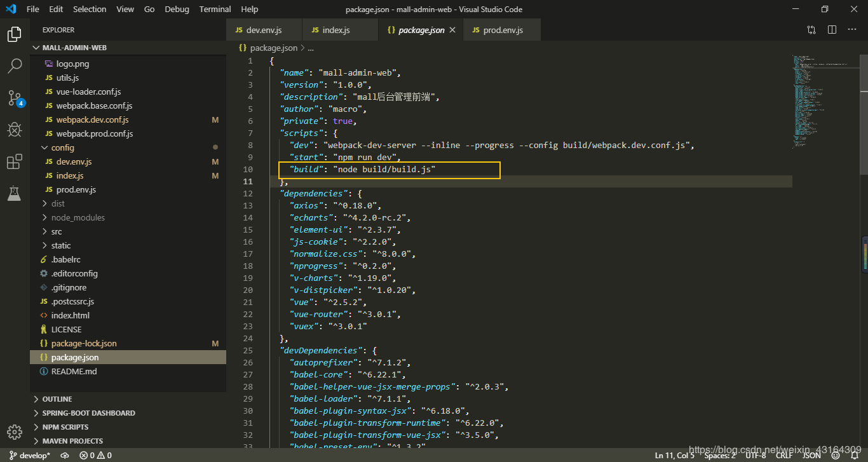Change indentation via Spaces: 2
This screenshot has height=462, width=868.
coord(720,455)
